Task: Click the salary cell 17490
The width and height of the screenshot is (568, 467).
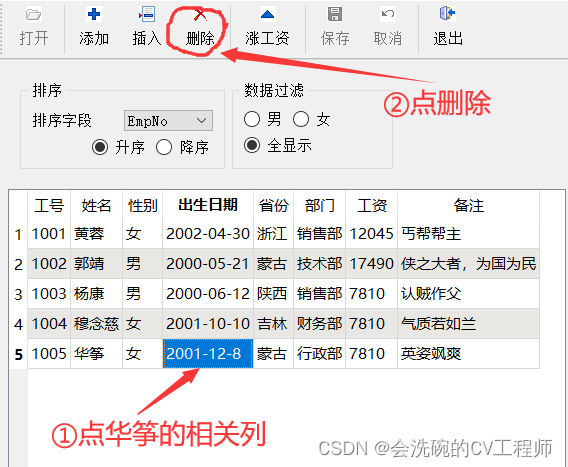Action: (372, 264)
